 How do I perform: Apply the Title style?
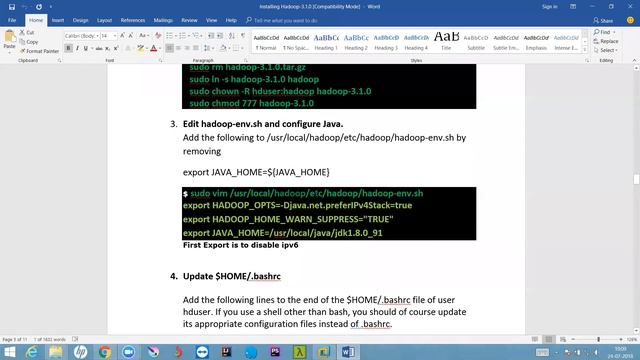click(446, 42)
